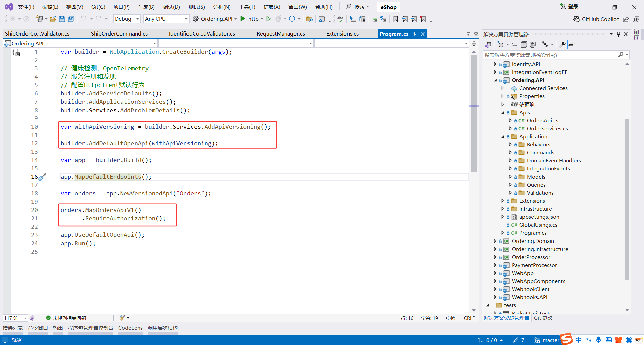
Task: Undo the last edit
Action: tap(84, 19)
